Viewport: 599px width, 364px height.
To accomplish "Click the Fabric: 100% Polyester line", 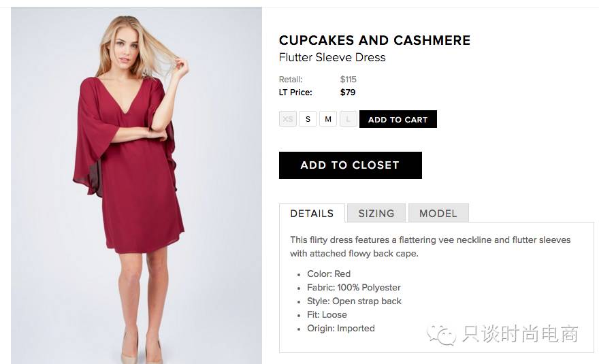I will pos(354,287).
